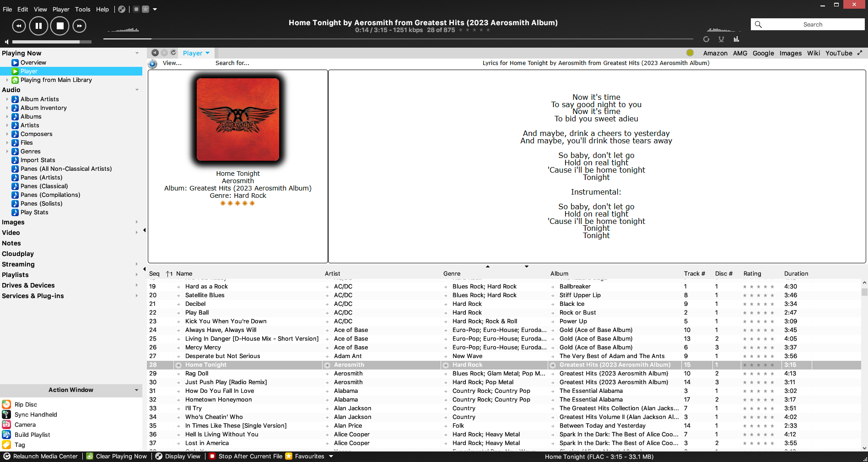Click the small stop square in the menu bar

tap(136, 9)
